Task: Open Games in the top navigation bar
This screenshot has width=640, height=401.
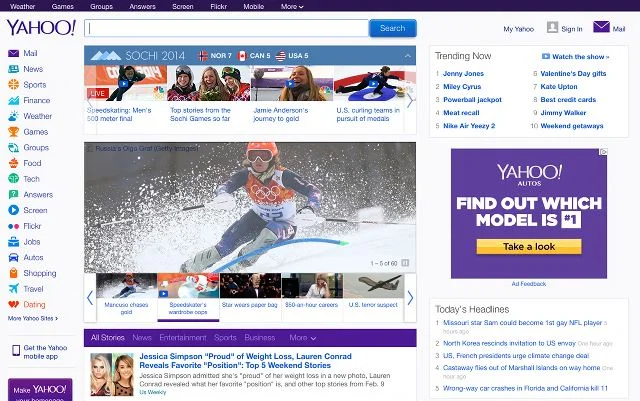Action: coord(63,7)
